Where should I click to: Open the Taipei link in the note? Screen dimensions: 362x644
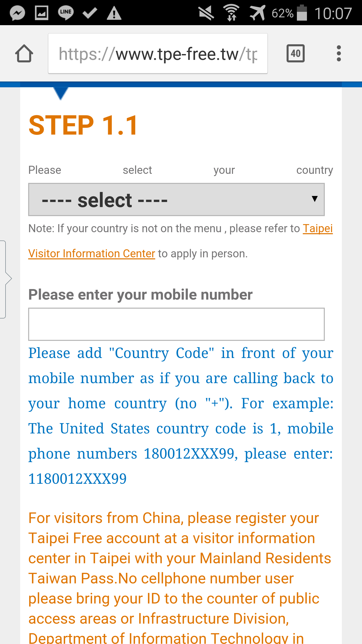pyautogui.click(x=318, y=228)
